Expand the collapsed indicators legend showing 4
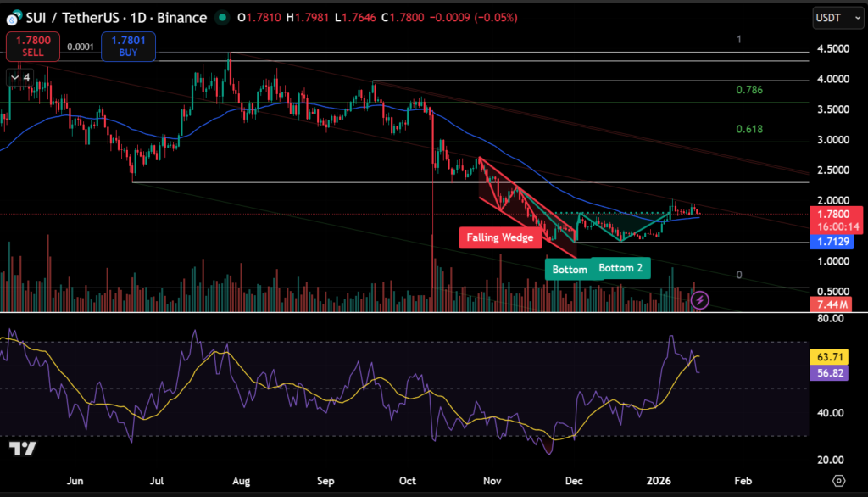The height and width of the screenshot is (497, 868). 21,78
